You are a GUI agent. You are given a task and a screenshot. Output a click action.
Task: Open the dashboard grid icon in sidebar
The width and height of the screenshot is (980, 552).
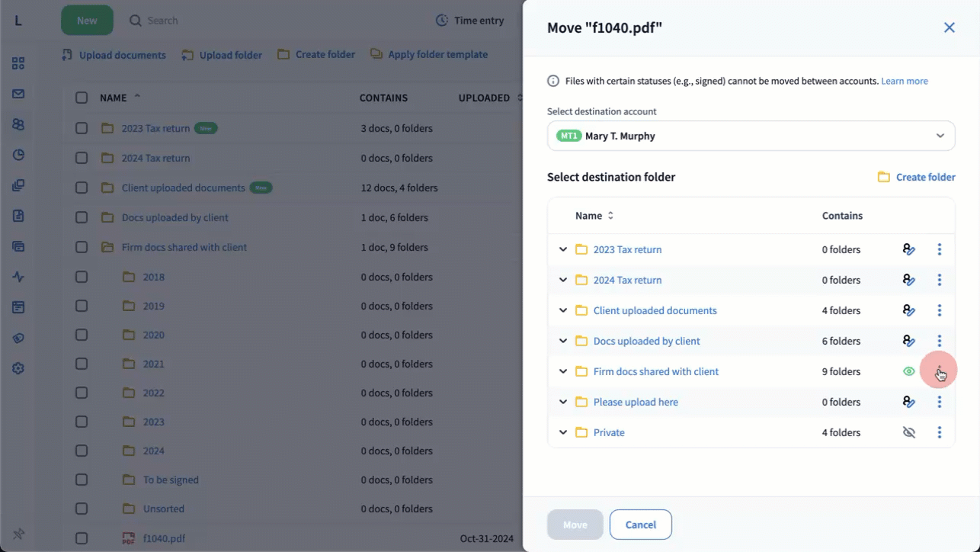pyautogui.click(x=18, y=63)
